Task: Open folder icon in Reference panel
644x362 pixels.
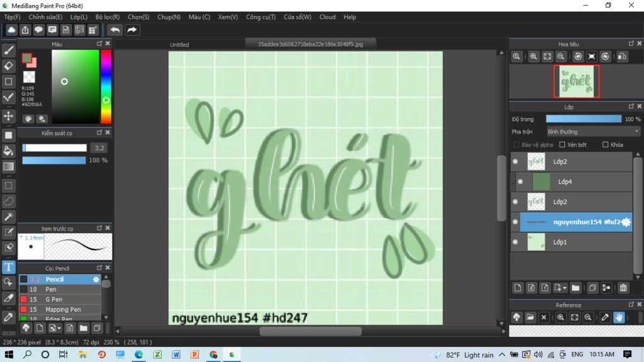Action: (530, 317)
